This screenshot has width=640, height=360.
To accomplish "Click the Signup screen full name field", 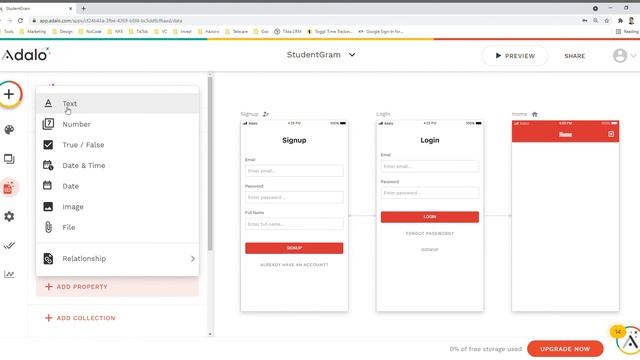I will point(294,224).
